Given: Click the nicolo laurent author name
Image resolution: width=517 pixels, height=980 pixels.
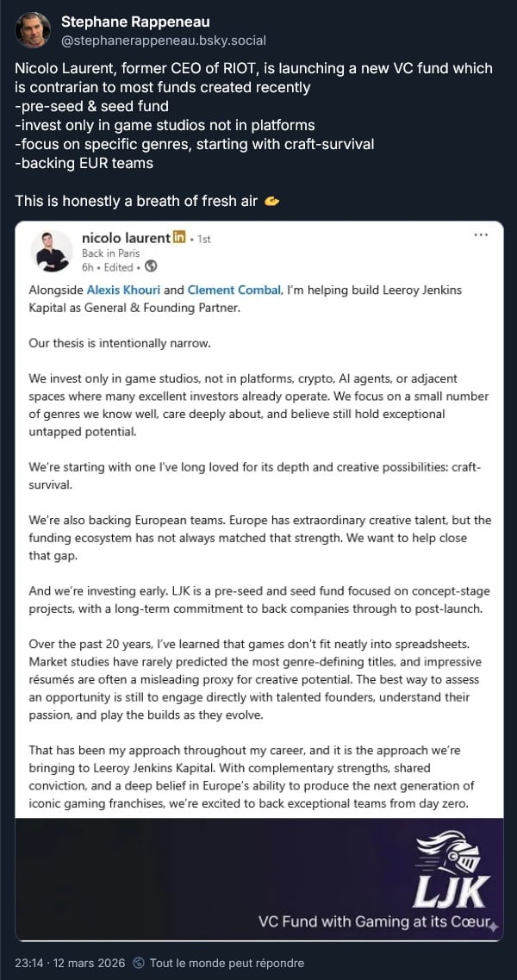Looking at the screenshot, I should coord(125,238).
